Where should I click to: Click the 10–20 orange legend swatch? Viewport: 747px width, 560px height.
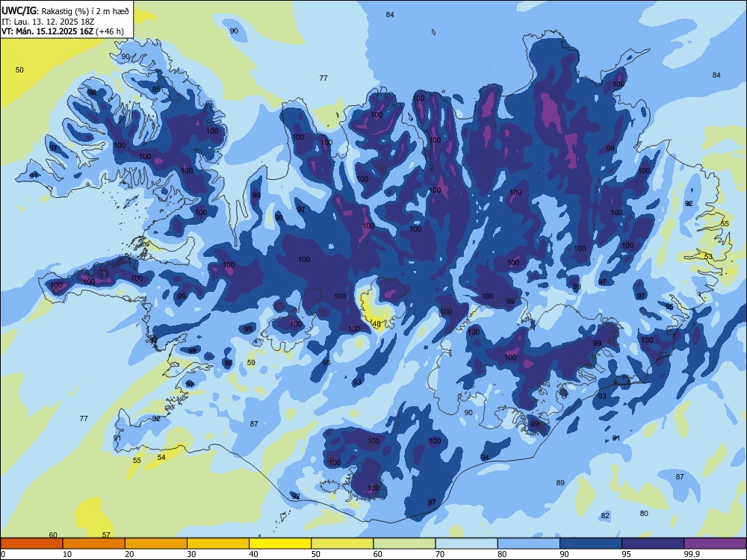tap(94, 544)
